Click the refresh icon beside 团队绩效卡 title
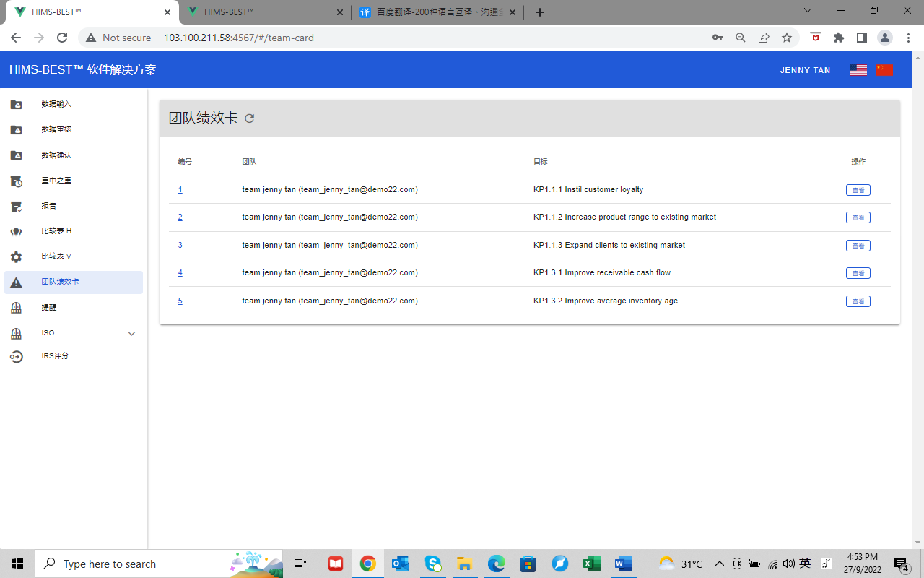This screenshot has height=578, width=924. pos(250,118)
